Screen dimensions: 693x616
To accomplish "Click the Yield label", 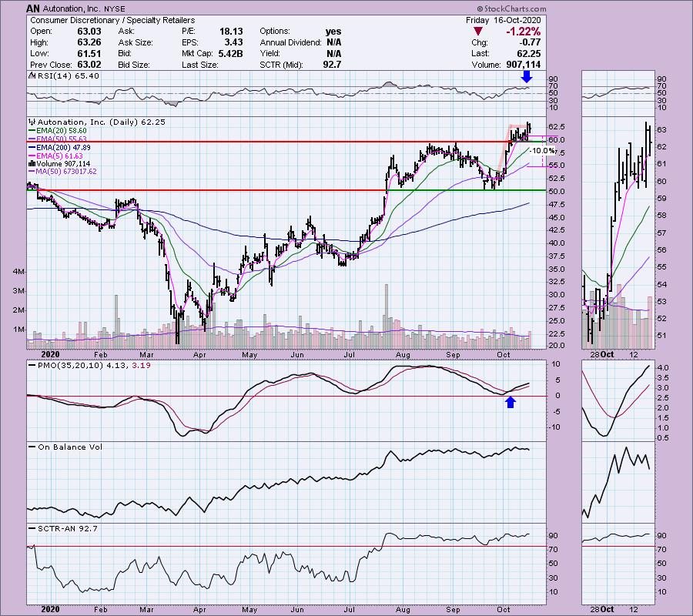I will [x=269, y=54].
